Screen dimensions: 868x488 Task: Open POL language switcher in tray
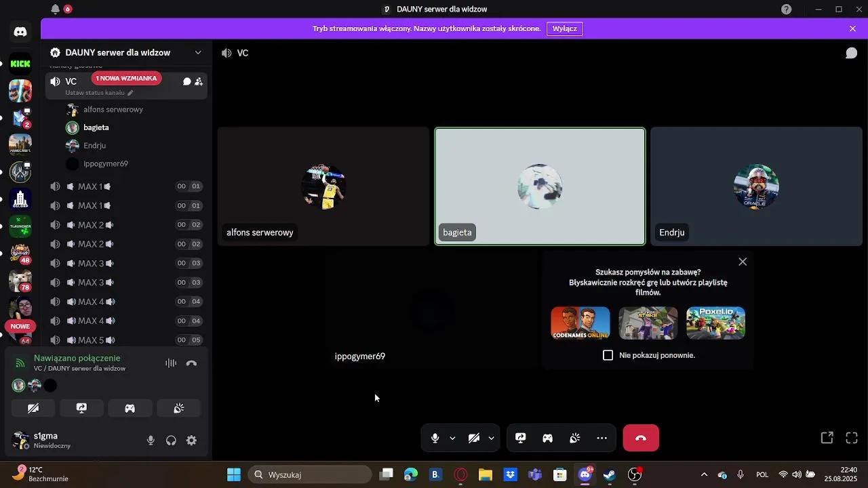point(762,474)
